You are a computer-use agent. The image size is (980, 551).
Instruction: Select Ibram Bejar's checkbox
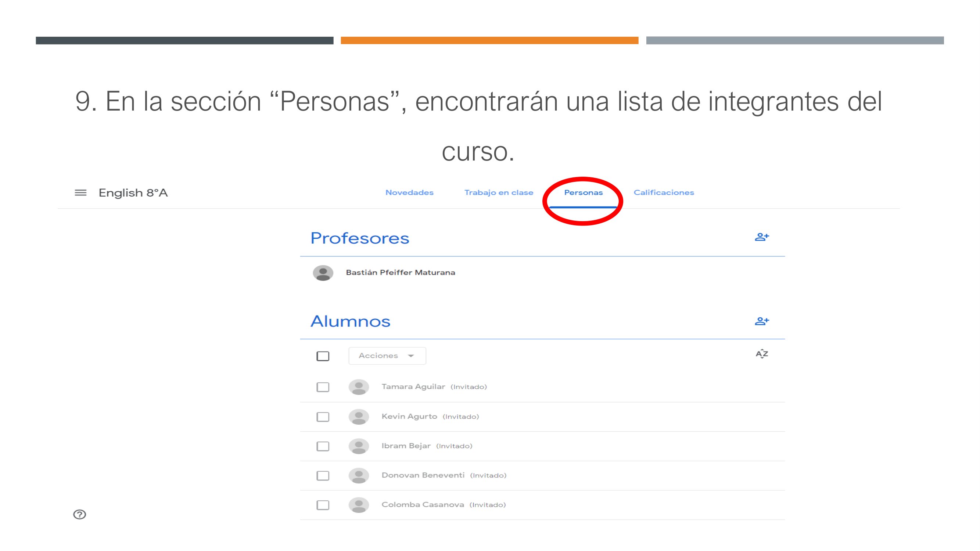323,446
